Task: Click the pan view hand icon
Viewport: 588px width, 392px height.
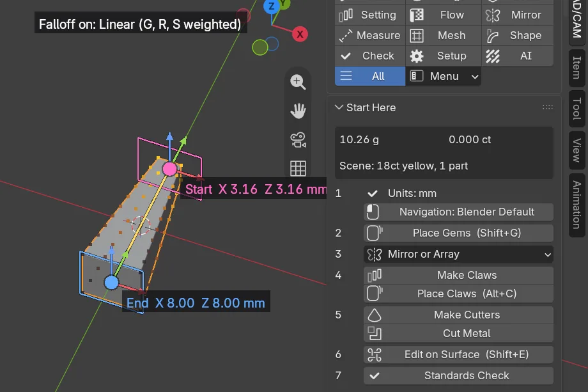Action: (298, 111)
